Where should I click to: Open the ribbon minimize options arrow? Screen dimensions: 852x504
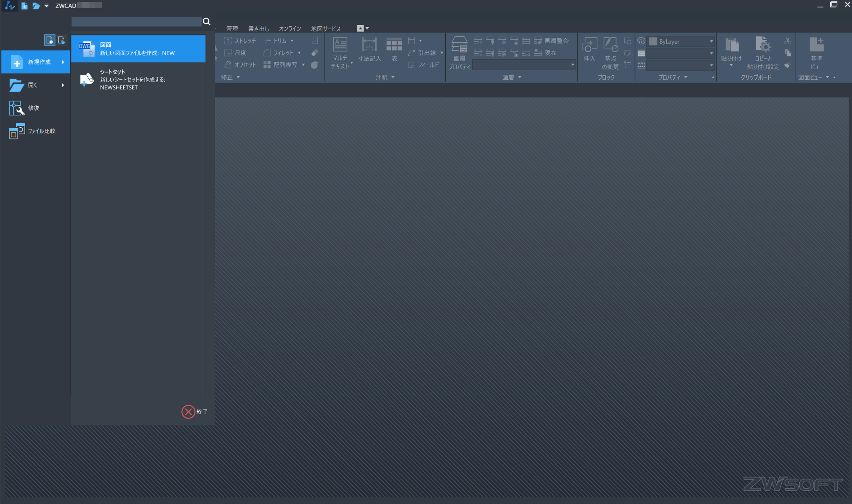[367, 28]
